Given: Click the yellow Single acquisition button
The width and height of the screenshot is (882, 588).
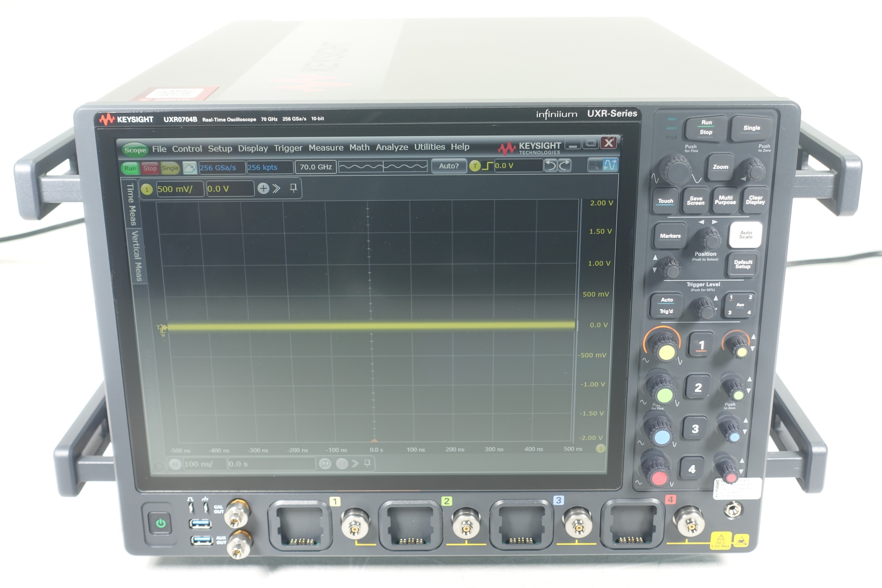Looking at the screenshot, I should 170,168.
